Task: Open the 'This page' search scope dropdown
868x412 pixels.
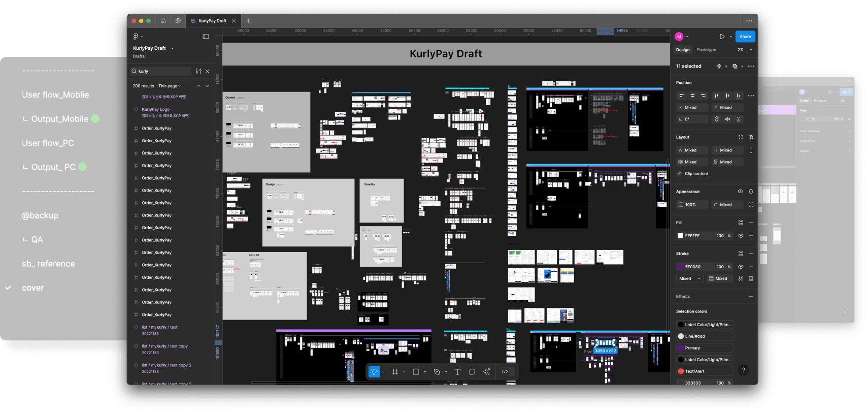Action: [170, 86]
